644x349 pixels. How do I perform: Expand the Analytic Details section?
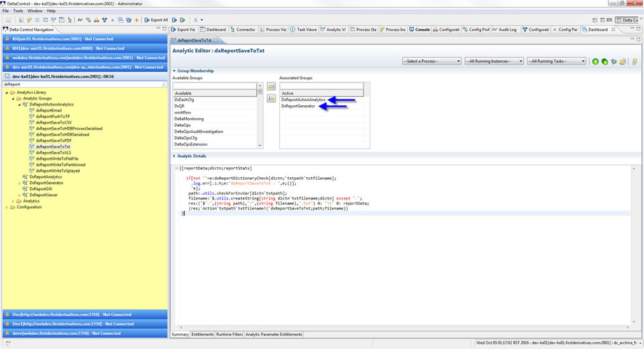174,156
